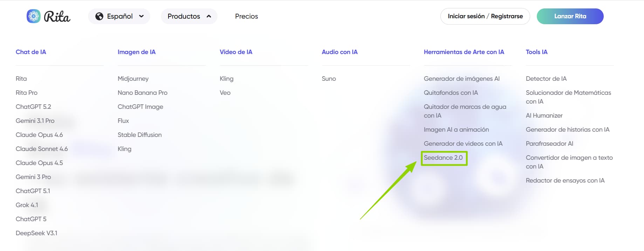
Task: Choose Gemini 3 Pro model
Action: click(x=33, y=177)
